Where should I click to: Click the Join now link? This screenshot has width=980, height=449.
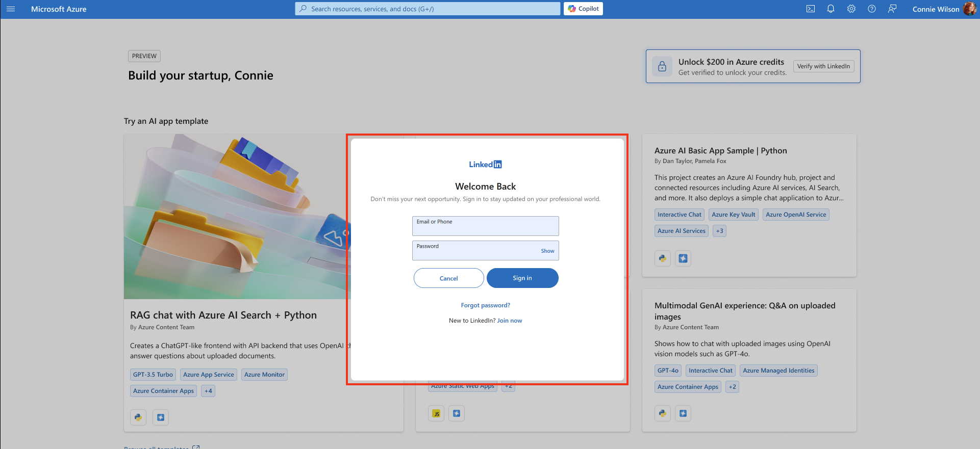[510, 321]
